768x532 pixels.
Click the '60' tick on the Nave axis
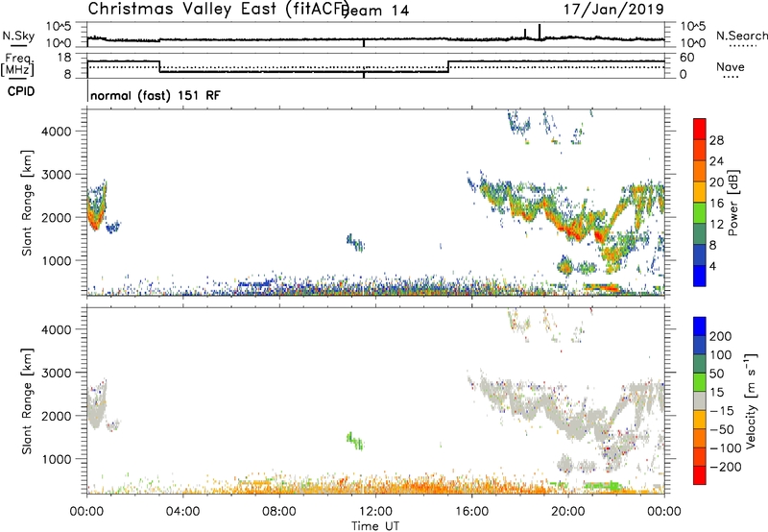coord(687,58)
